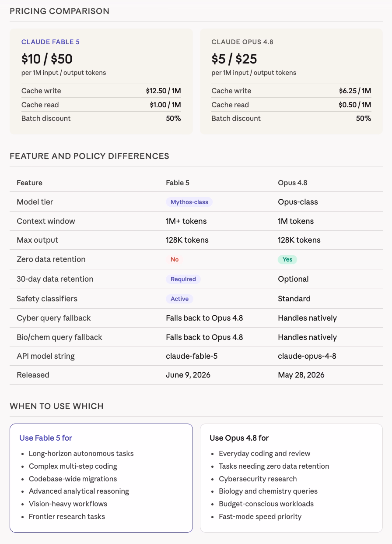Click the Opus 4.8 column header

293,183
